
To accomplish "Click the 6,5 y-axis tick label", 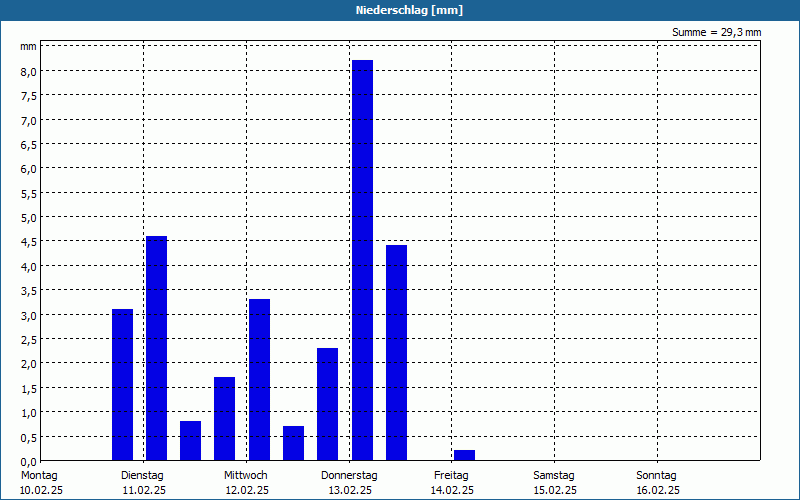I will [x=29, y=145].
